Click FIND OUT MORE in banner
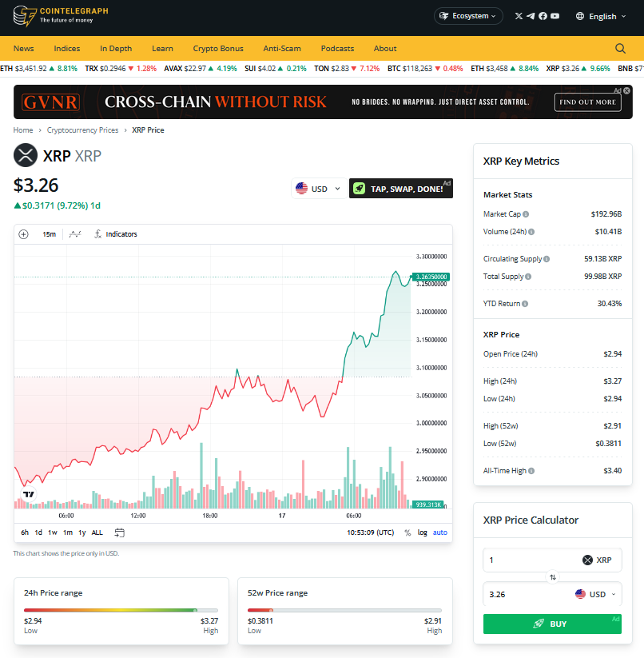Image resolution: width=644 pixels, height=658 pixels. point(587,102)
